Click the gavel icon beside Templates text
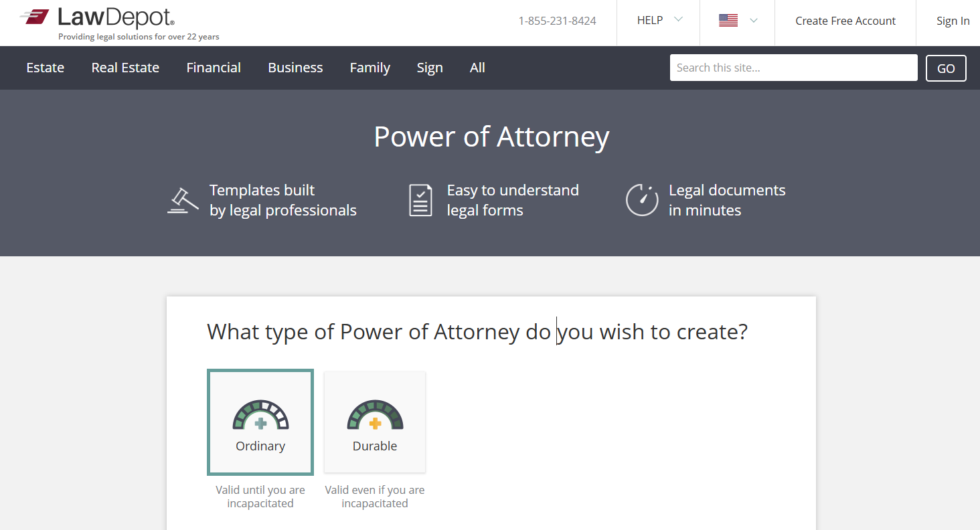The width and height of the screenshot is (980, 530). point(183,200)
